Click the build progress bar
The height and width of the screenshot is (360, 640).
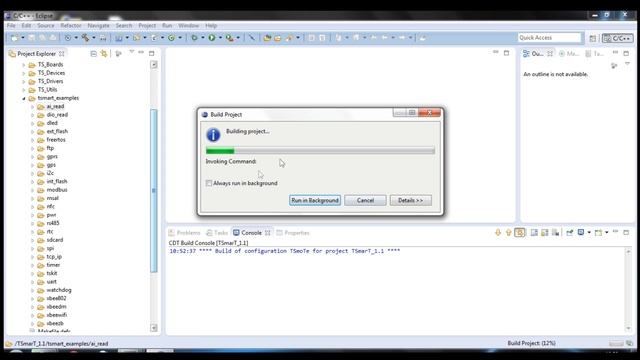(320, 151)
